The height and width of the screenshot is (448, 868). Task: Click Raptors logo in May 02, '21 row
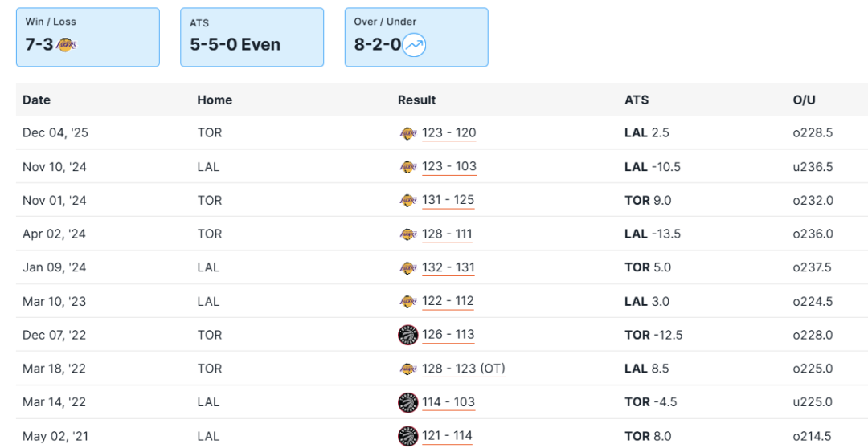407,436
